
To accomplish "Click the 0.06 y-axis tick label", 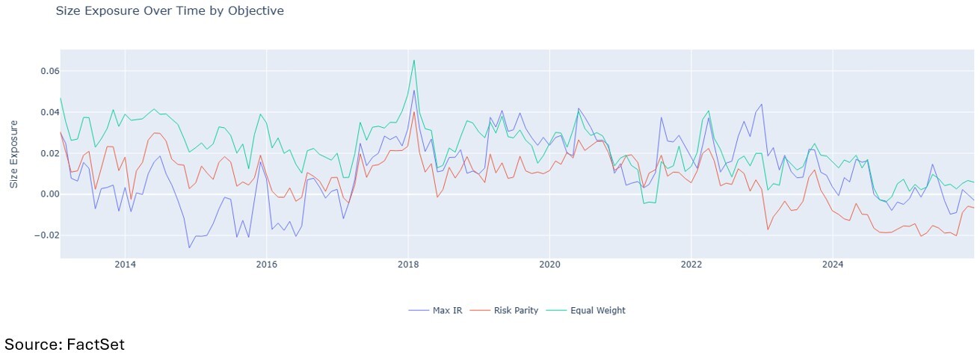I will point(39,72).
